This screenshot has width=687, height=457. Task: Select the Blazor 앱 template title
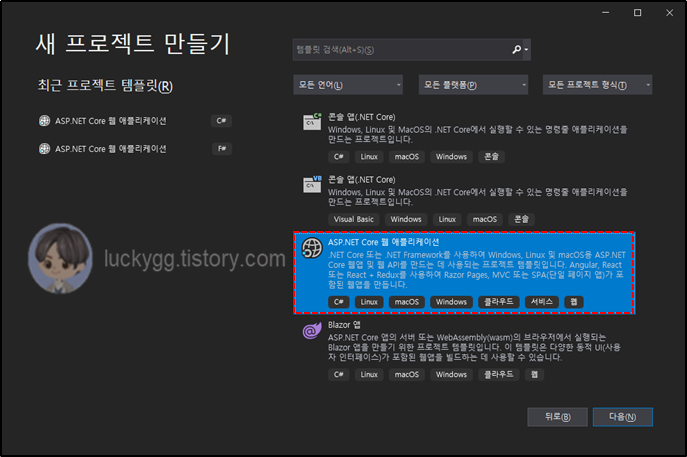click(344, 325)
